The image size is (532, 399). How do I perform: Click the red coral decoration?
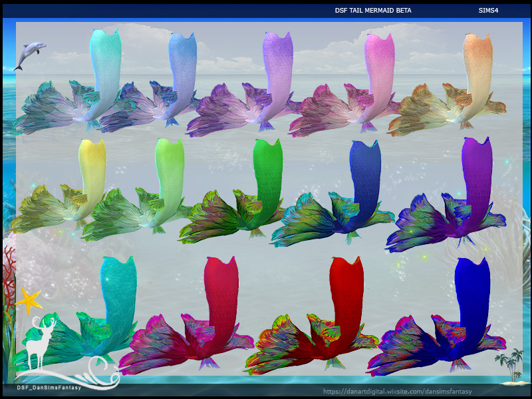9,276
